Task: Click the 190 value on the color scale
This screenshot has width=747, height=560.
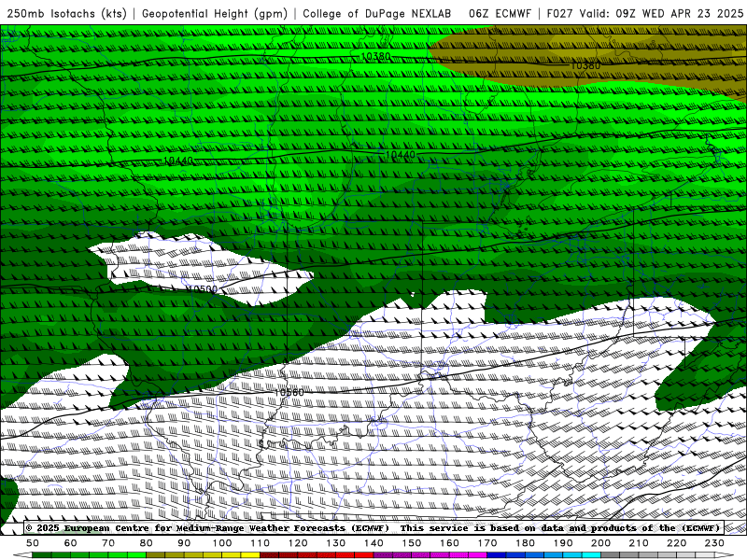Action: point(563,543)
